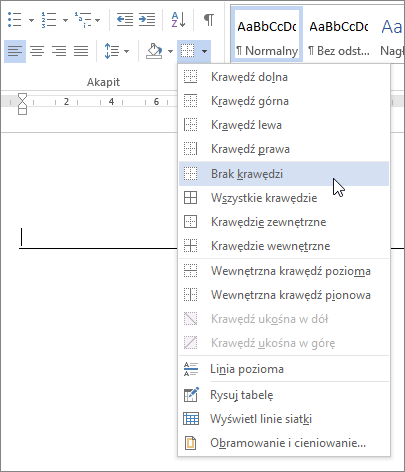
Task: Center align the paragraph
Action: [x=37, y=51]
